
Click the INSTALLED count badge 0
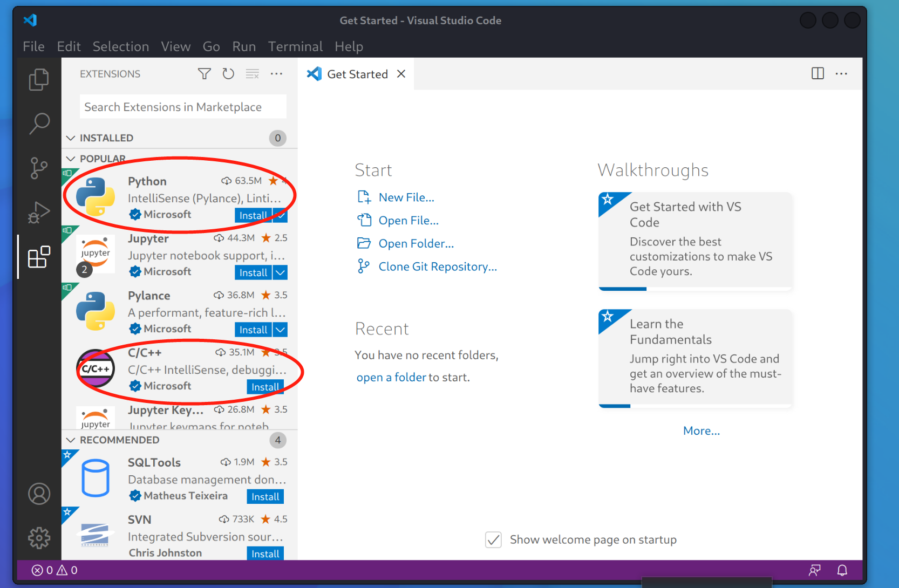(x=277, y=138)
